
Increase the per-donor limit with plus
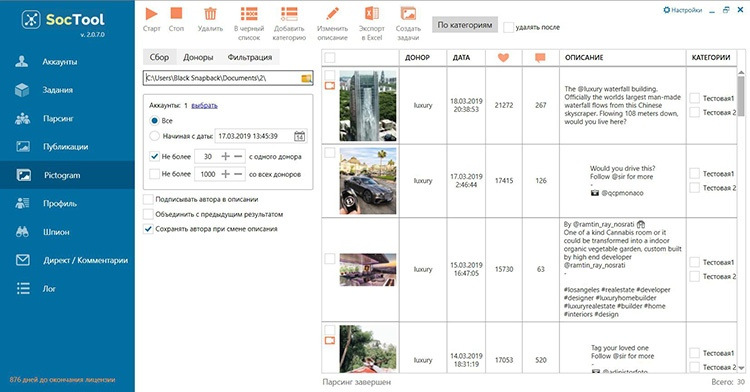click(x=225, y=156)
